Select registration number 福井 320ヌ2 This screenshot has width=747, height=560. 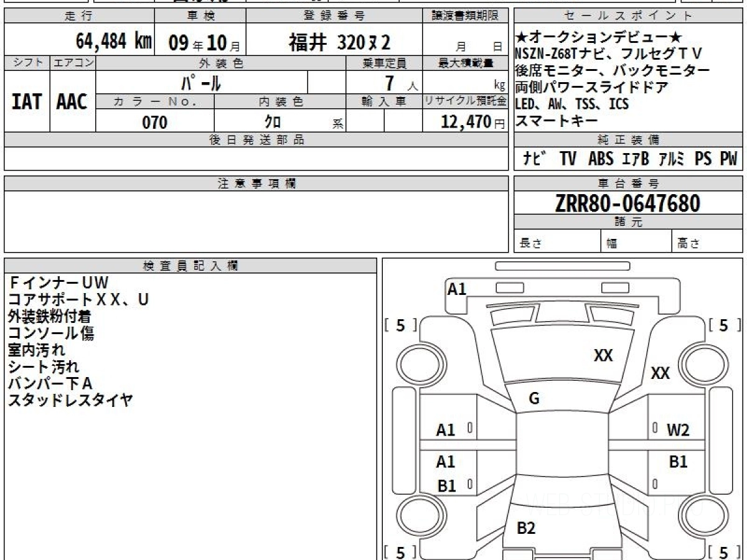pos(339,42)
